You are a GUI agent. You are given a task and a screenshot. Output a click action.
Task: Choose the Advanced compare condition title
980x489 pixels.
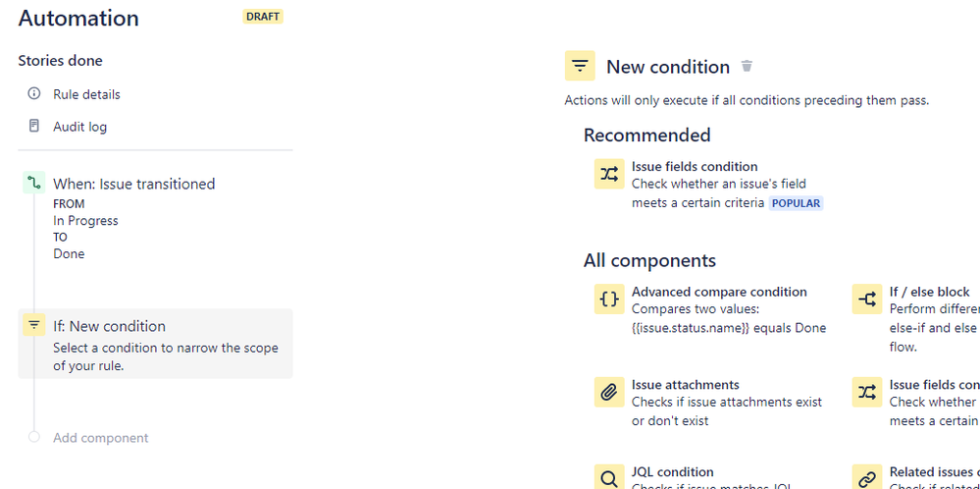[x=719, y=292]
